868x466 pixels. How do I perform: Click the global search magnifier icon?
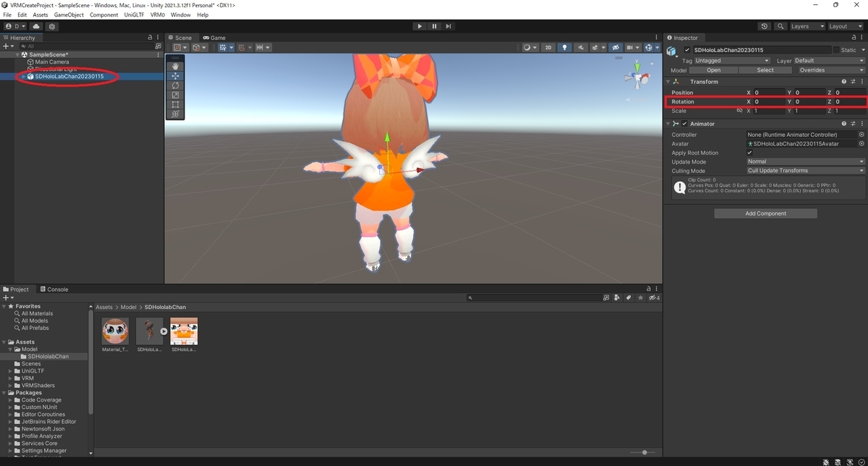point(780,26)
